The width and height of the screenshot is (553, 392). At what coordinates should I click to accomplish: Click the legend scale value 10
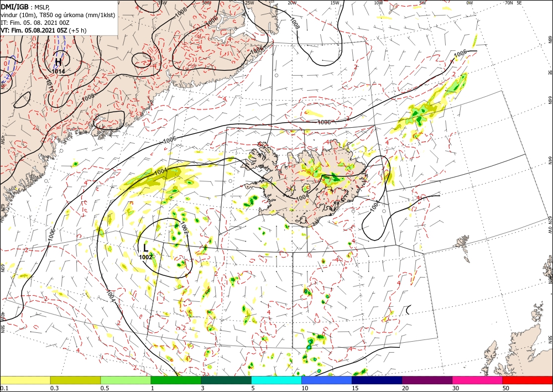(x=305, y=388)
